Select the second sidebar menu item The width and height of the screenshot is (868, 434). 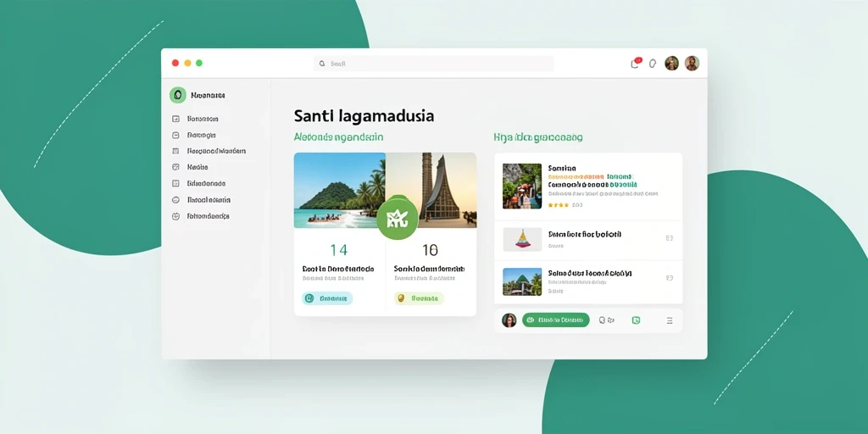coord(194,135)
